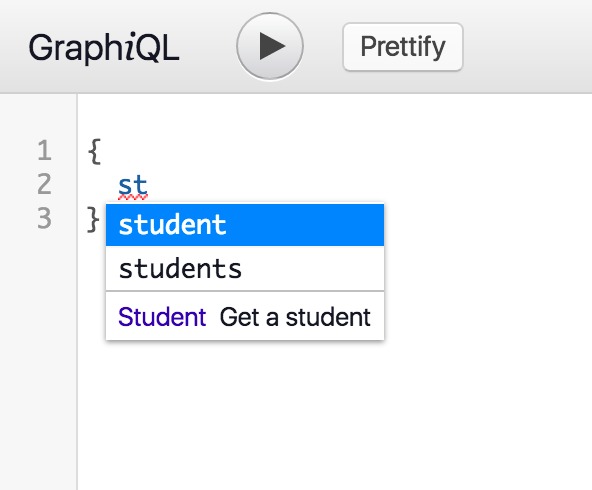The image size is (592, 490).
Task: Click the Get a student description text
Action: click(x=295, y=317)
